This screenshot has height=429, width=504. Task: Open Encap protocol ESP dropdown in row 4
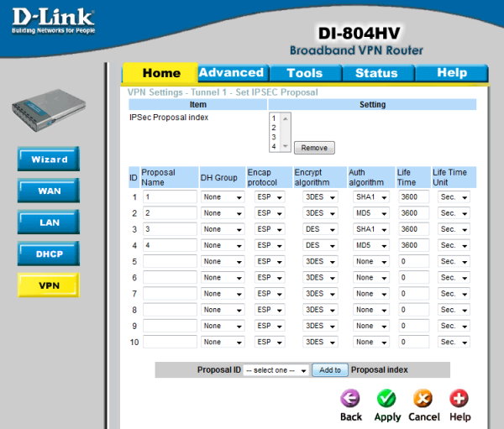pos(270,245)
